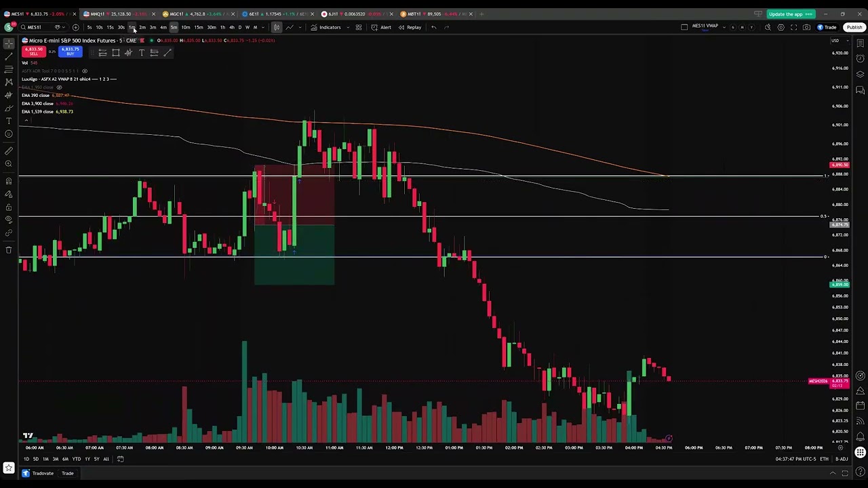Open the chat panel icon
The width and height of the screenshot is (868, 488).
pyautogui.click(x=861, y=90)
